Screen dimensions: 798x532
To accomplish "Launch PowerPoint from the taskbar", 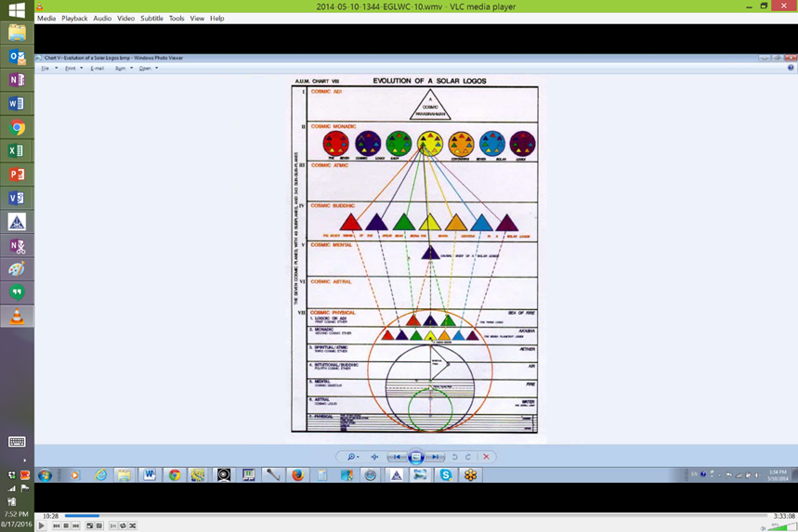I will click(x=17, y=175).
